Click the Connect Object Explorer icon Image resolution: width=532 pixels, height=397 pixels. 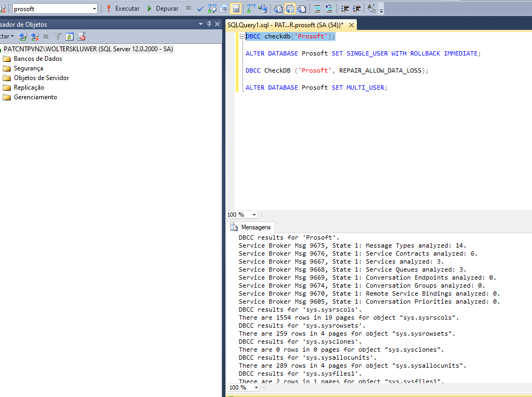pos(22,36)
